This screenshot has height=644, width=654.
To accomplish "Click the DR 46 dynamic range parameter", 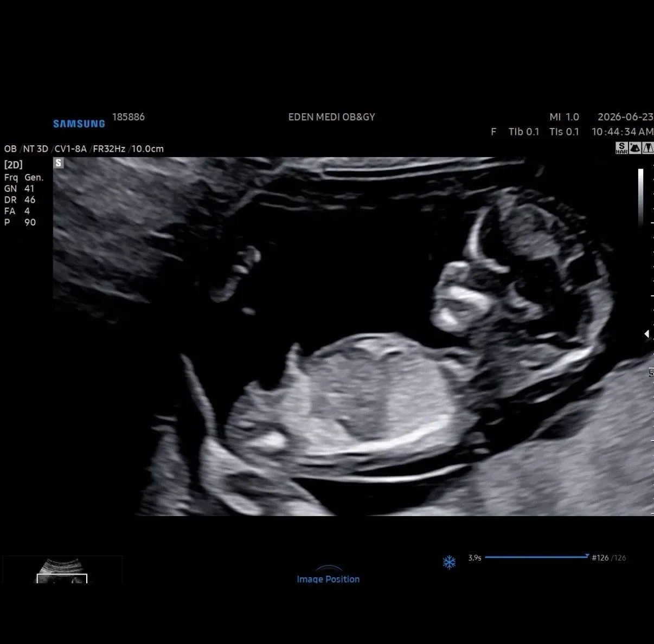I will [20, 200].
